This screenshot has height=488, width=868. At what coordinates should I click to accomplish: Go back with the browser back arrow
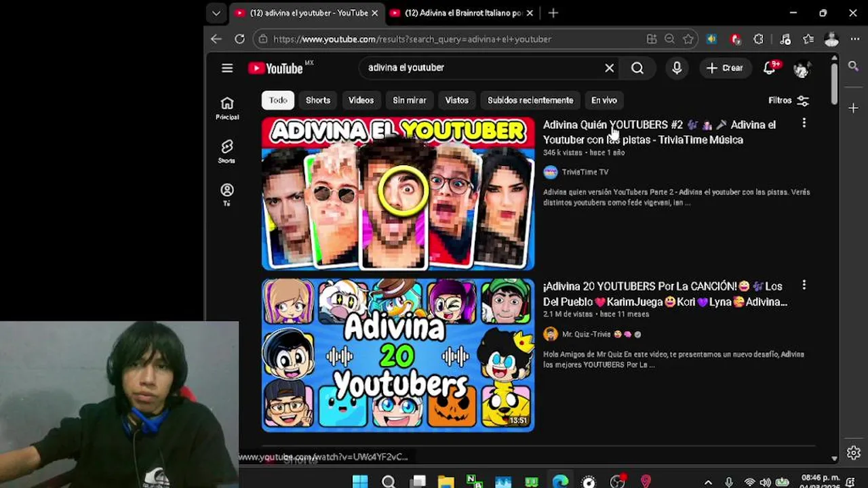(216, 39)
